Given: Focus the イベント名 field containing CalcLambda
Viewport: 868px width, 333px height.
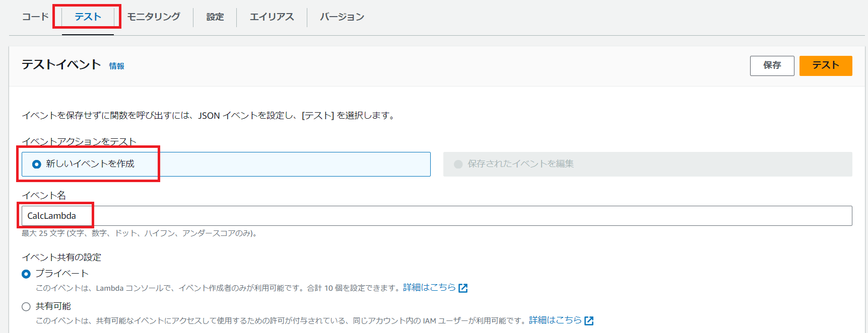Looking at the screenshot, I should click(x=436, y=216).
